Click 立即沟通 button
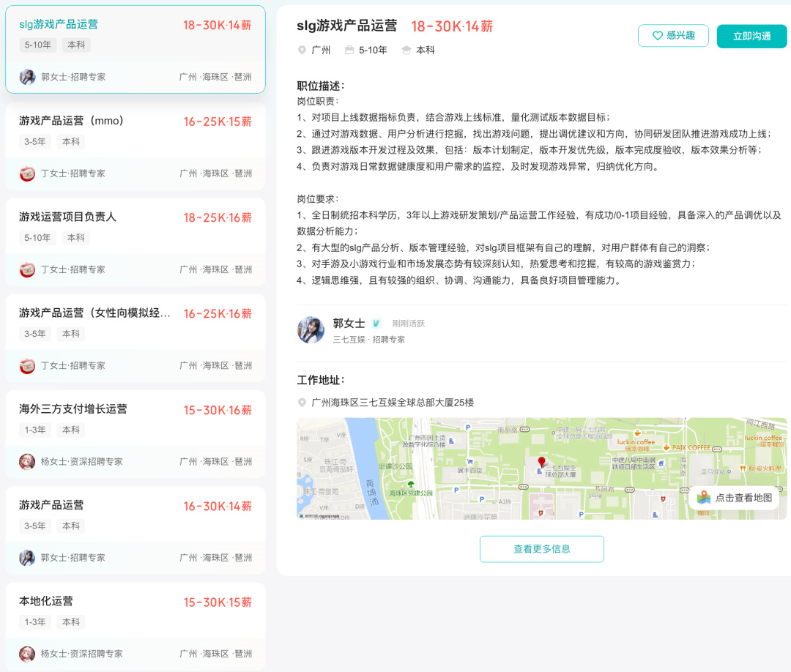791x672 pixels. [751, 37]
